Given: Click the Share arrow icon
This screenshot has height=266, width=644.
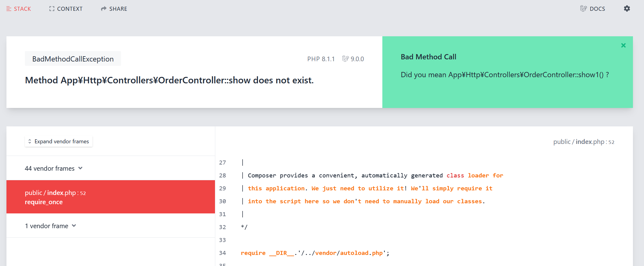Looking at the screenshot, I should pyautogui.click(x=104, y=9).
